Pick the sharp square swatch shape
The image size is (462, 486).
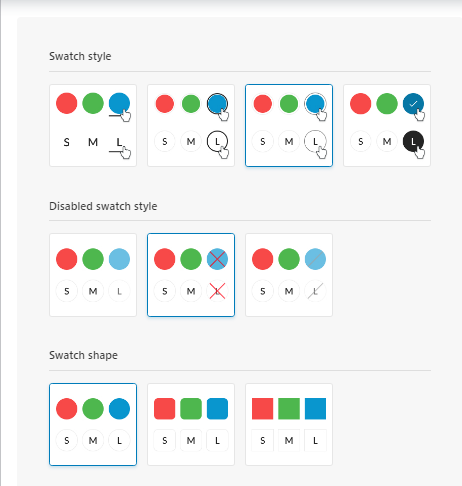tap(289, 424)
